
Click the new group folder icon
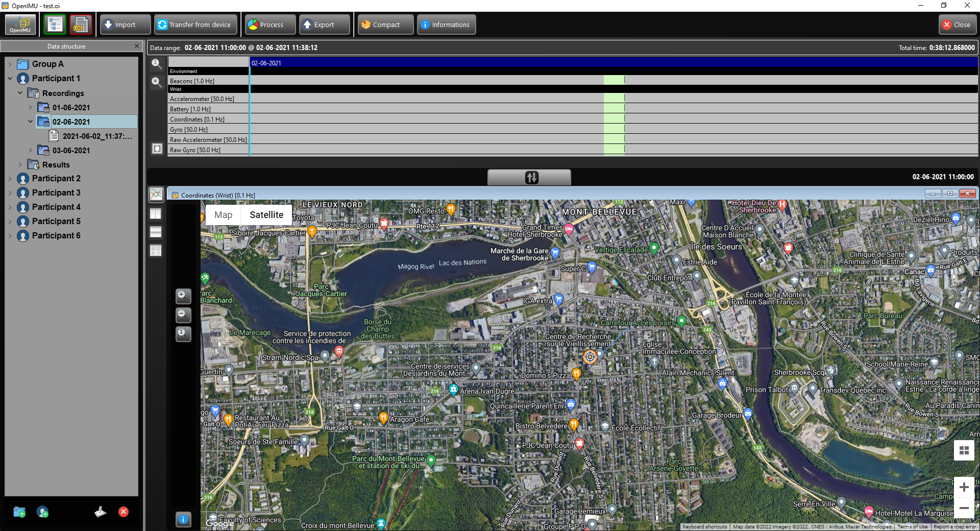point(19,512)
